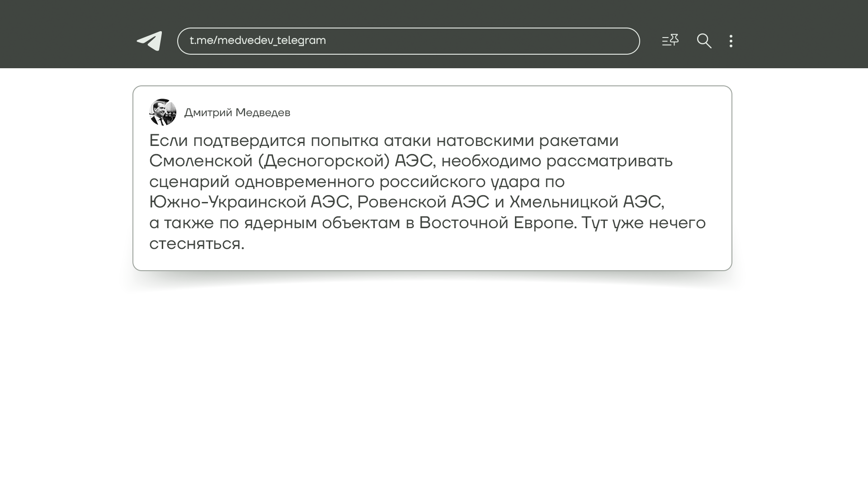Screen dimensions: 868x488
Task: Click the words 'Южно-Украинской АЭС'
Action: [x=249, y=202]
